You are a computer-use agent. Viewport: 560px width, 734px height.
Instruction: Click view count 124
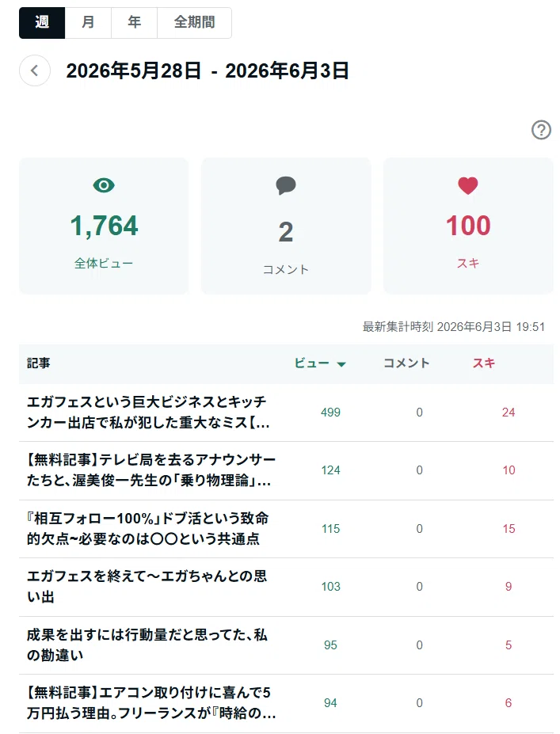click(330, 470)
